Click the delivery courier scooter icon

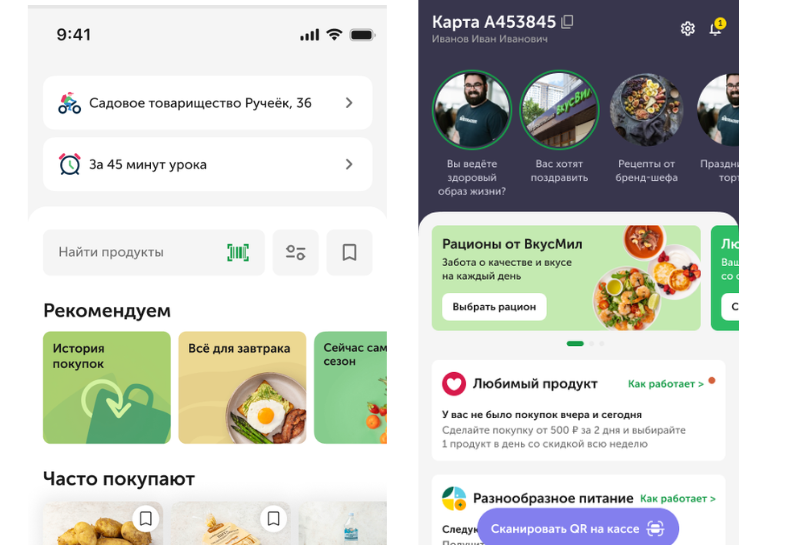pos(69,103)
